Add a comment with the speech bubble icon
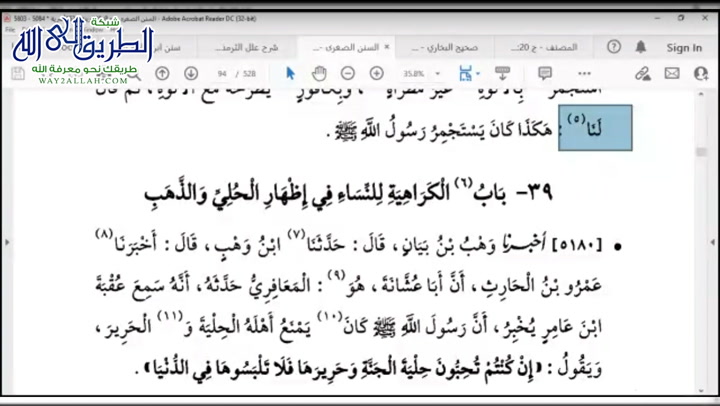The image size is (720, 406). tap(545, 73)
